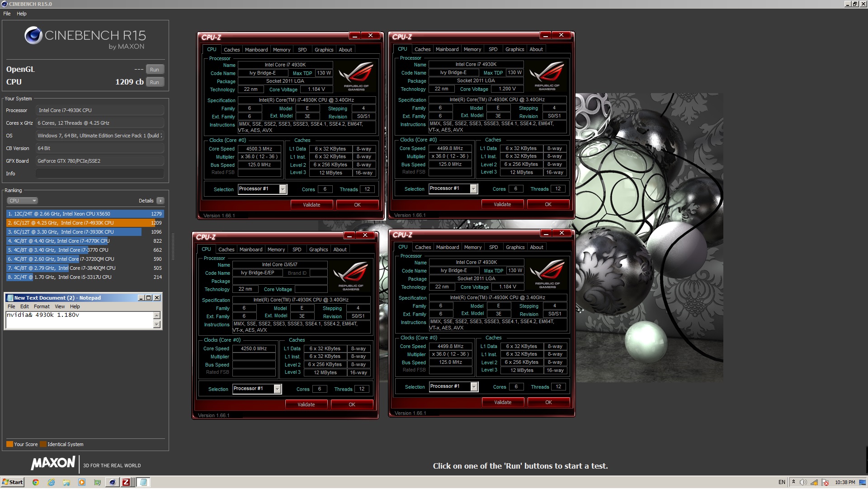This screenshot has height=489, width=868.
Task: Select the i5-3317U ranking row
Action: (85, 277)
